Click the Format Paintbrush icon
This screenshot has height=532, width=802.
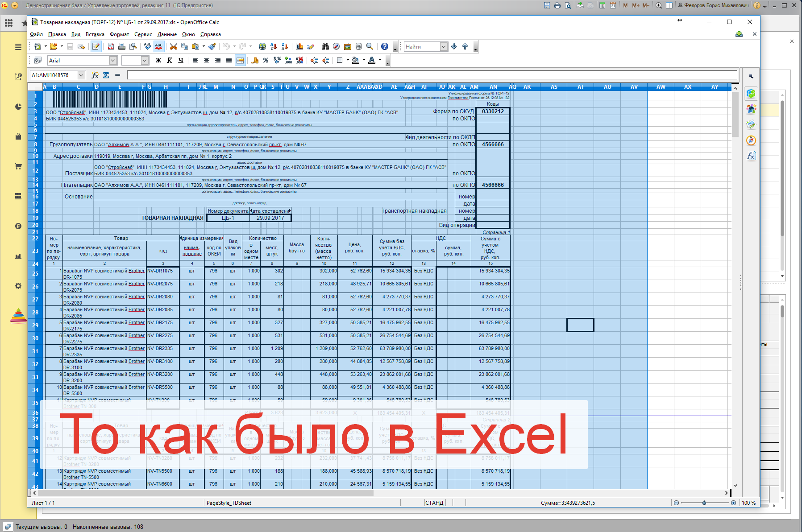pos(212,46)
